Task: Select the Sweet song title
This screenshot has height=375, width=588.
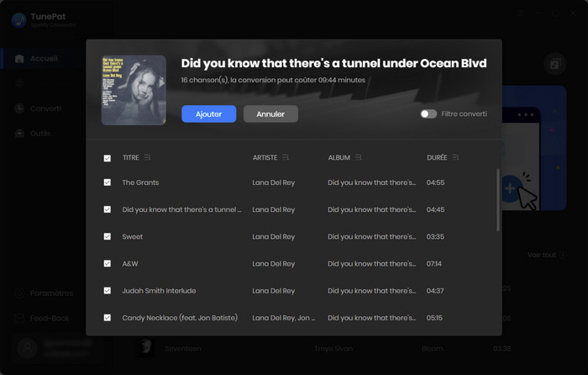Action: (x=133, y=236)
